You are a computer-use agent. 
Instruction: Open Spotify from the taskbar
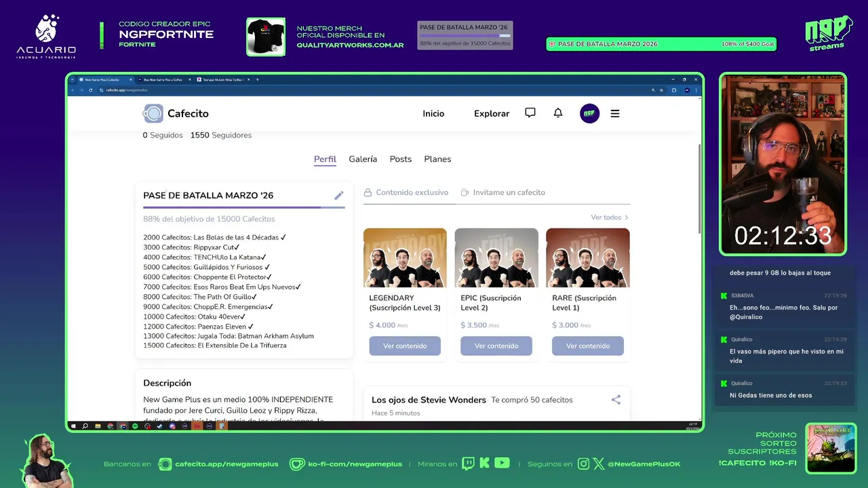135,426
